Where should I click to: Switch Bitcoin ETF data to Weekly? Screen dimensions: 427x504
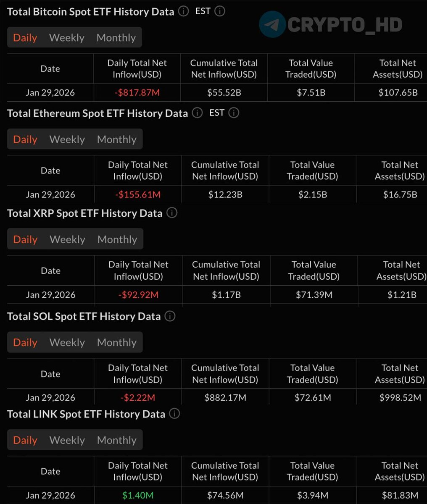pos(67,38)
